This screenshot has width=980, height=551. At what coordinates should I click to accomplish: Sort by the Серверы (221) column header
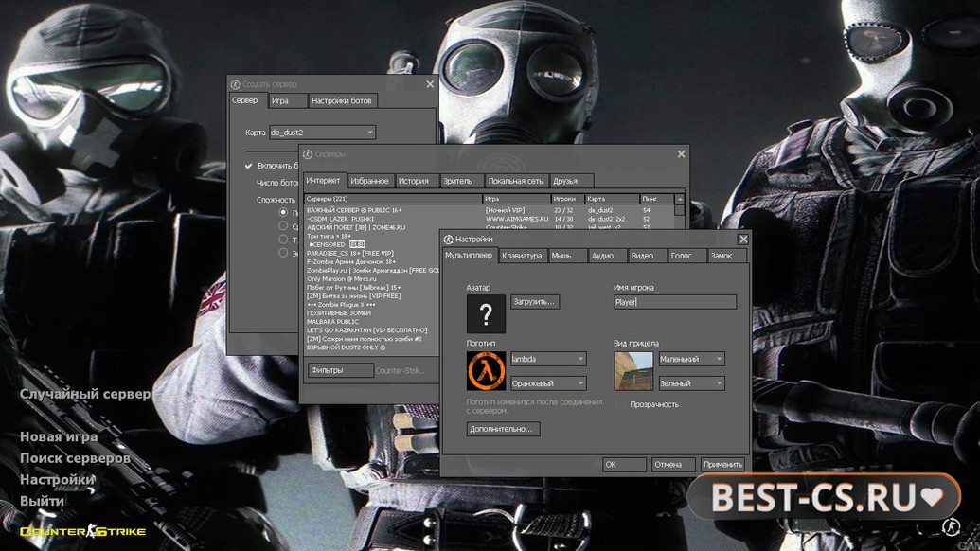(x=393, y=199)
